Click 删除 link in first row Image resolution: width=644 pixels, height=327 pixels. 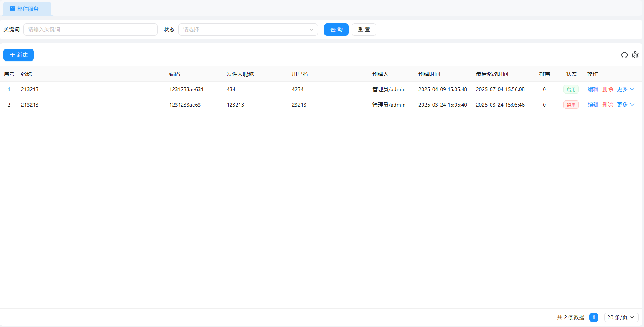click(x=607, y=89)
